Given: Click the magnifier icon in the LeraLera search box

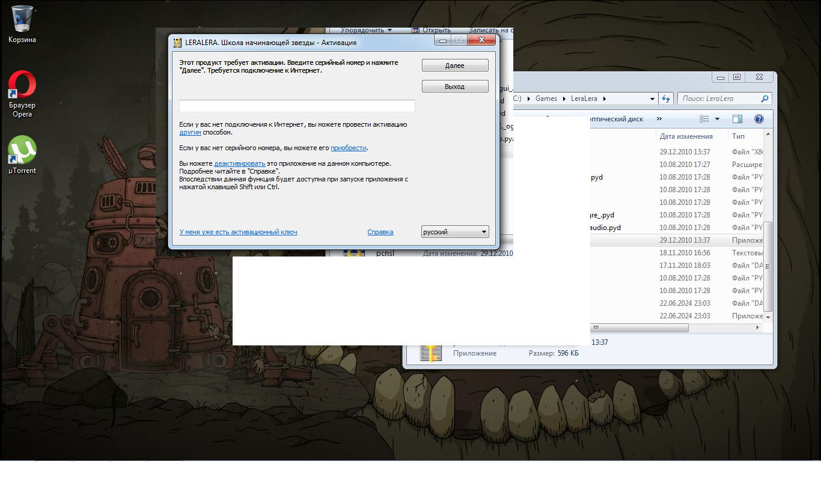Looking at the screenshot, I should [765, 99].
